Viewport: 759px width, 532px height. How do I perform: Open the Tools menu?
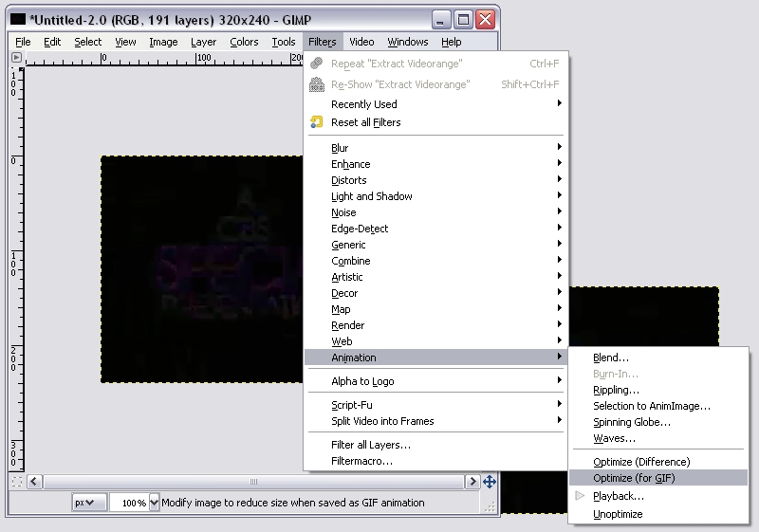coord(283,42)
